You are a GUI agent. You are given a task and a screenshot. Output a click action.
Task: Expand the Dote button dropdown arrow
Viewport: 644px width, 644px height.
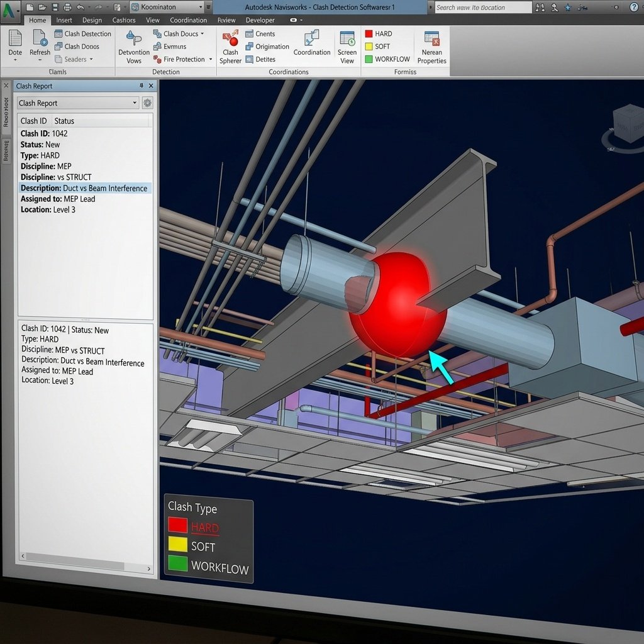(x=15, y=60)
